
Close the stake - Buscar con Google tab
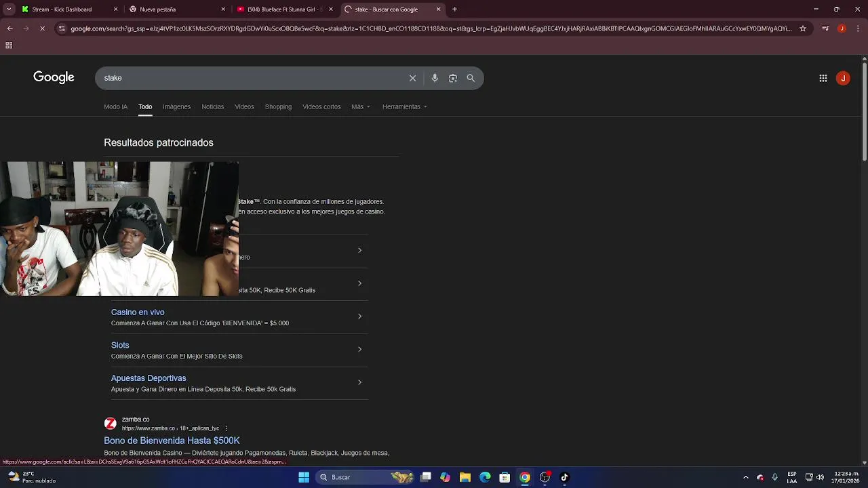pos(439,9)
